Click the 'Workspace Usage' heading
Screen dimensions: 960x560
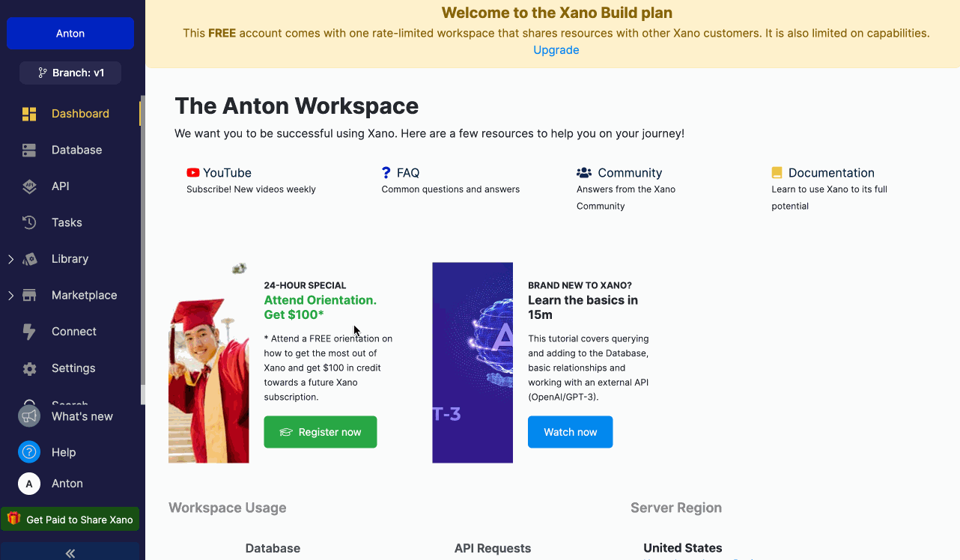(228, 508)
